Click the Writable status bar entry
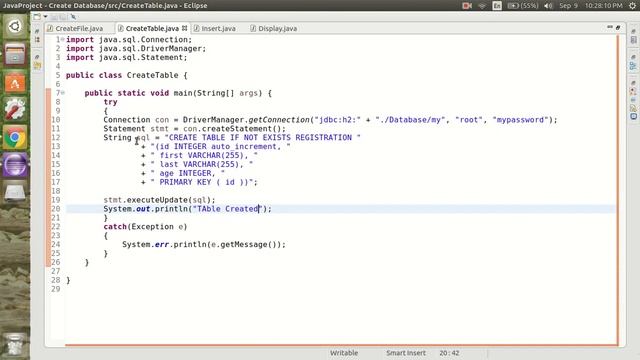640x360 pixels. click(344, 353)
